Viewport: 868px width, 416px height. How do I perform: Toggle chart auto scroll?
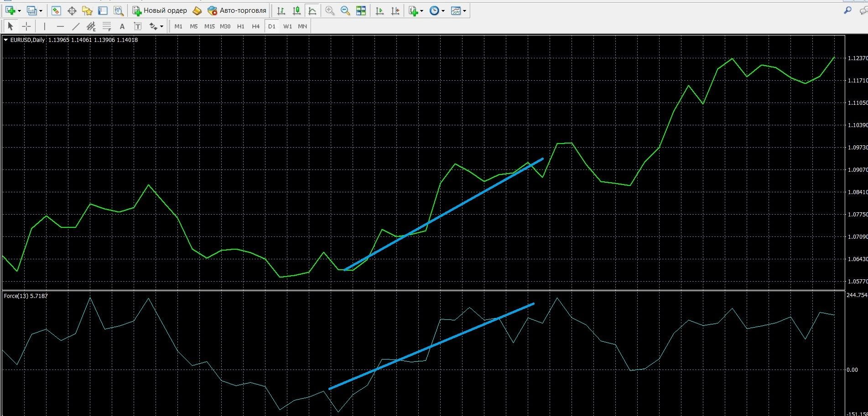379,10
